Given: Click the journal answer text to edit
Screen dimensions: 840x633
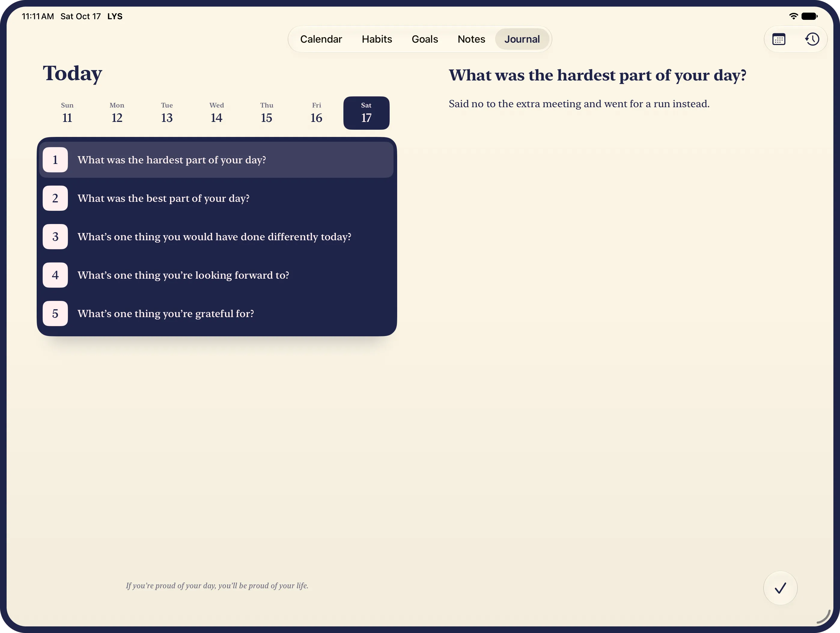Looking at the screenshot, I should (x=579, y=104).
